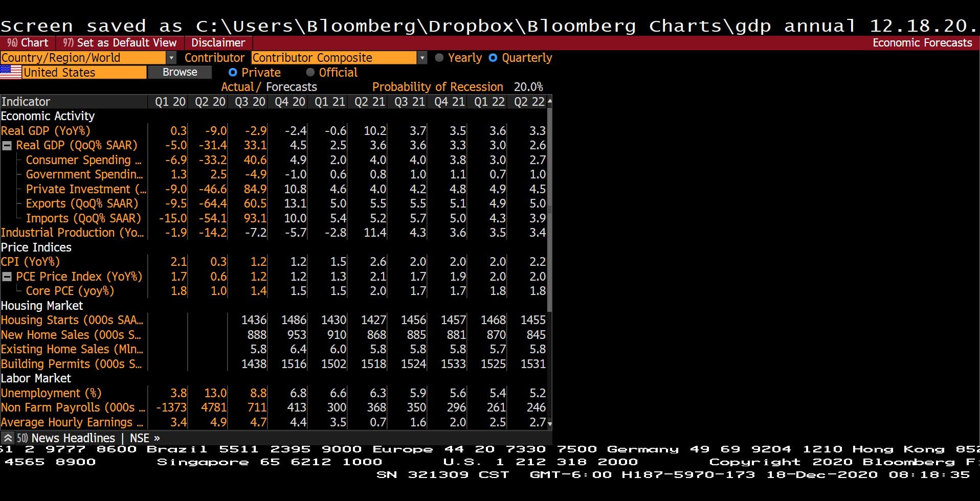Click the Q4 20 column header
The height and width of the screenshot is (501, 980).
[x=290, y=102]
